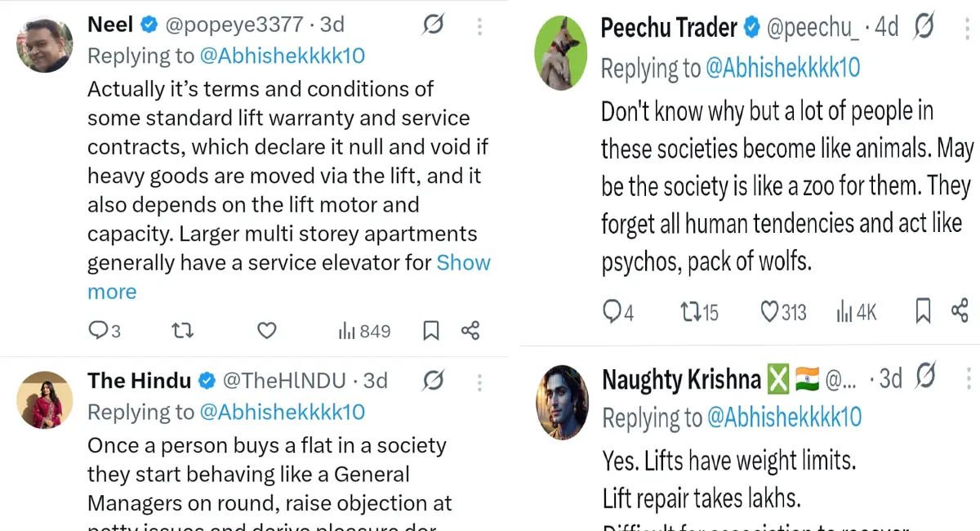Screen dimensions: 980x531
Task: Bookmark Neel's tweet
Action: coord(431,331)
